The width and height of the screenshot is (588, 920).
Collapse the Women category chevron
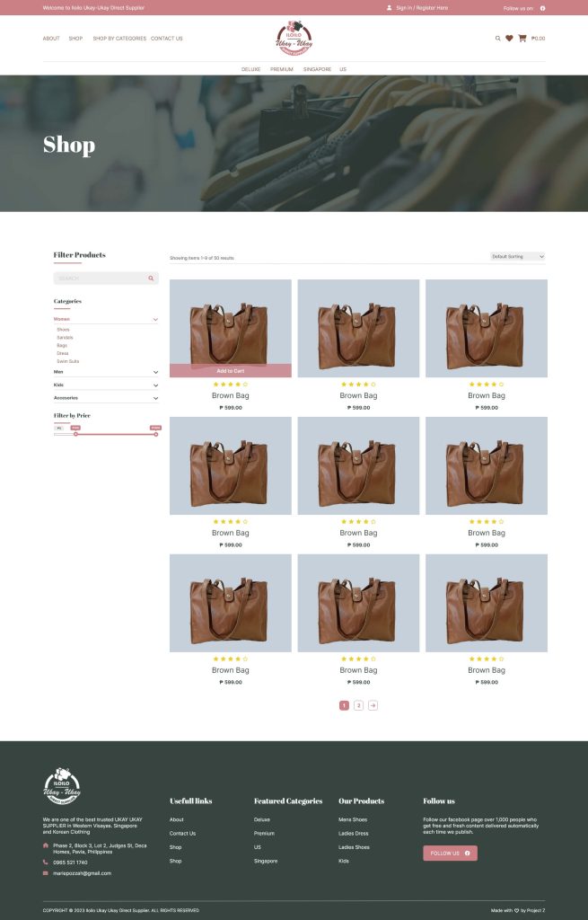click(155, 319)
